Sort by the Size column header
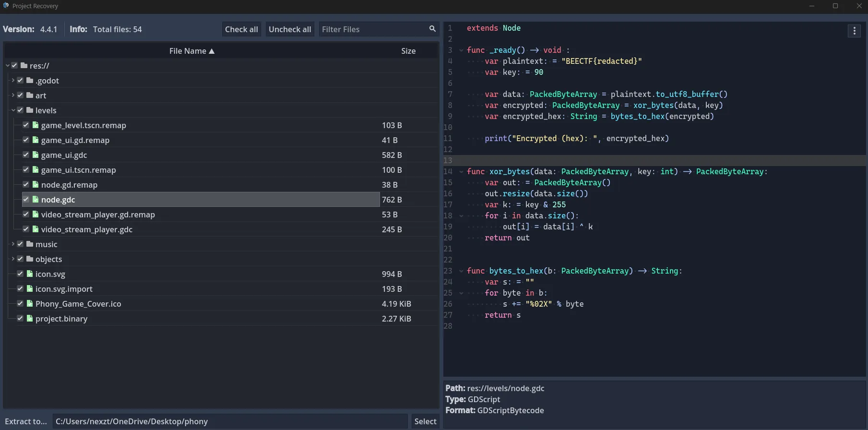Viewport: 868px width, 430px height. (x=408, y=51)
